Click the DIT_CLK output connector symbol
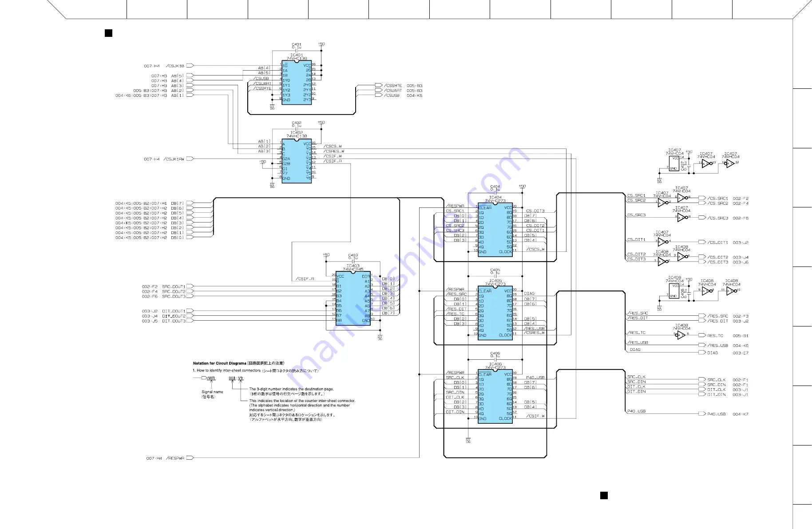Screen dimensions: 812x529 coord(702,390)
